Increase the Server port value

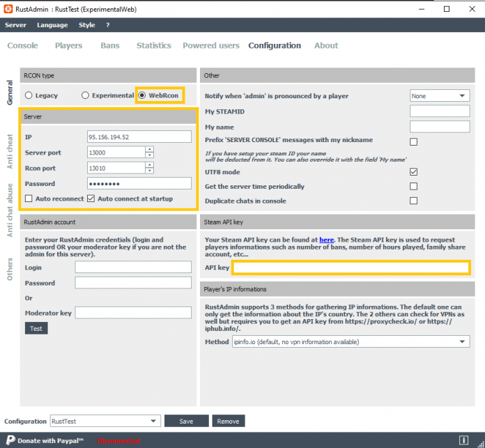click(x=149, y=149)
